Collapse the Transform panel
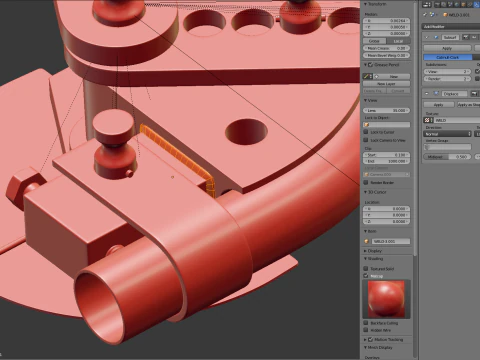This screenshot has width=480, height=360. pyautogui.click(x=365, y=4)
